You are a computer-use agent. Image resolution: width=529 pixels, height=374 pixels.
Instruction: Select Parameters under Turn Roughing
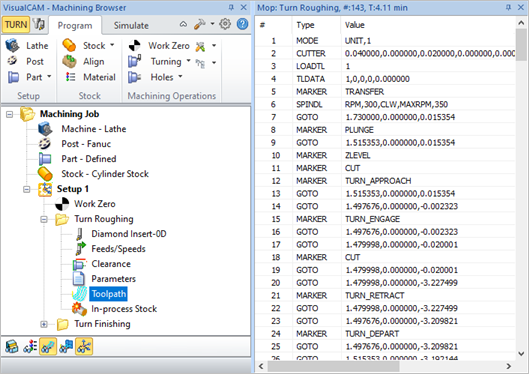coord(113,279)
